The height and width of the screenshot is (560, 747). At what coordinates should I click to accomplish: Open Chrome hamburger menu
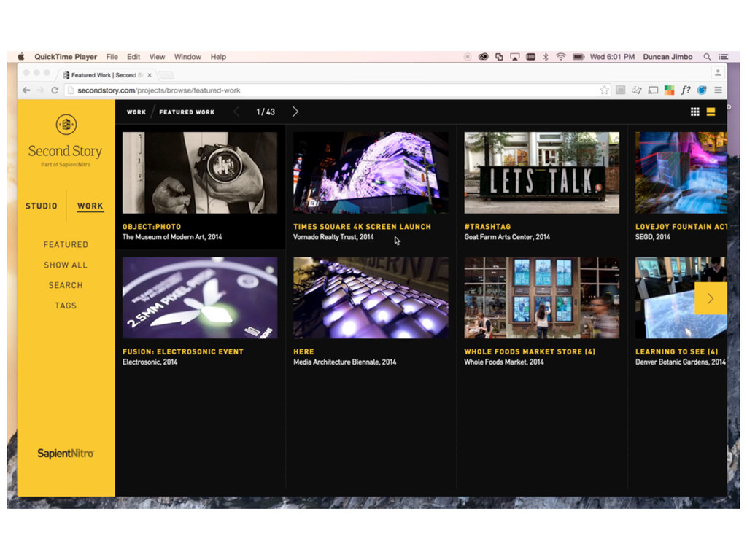point(718,90)
